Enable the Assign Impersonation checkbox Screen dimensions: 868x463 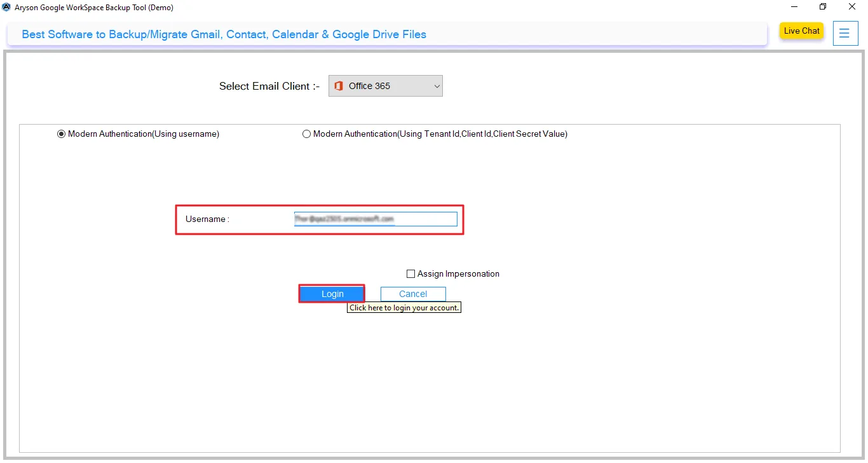(x=410, y=274)
